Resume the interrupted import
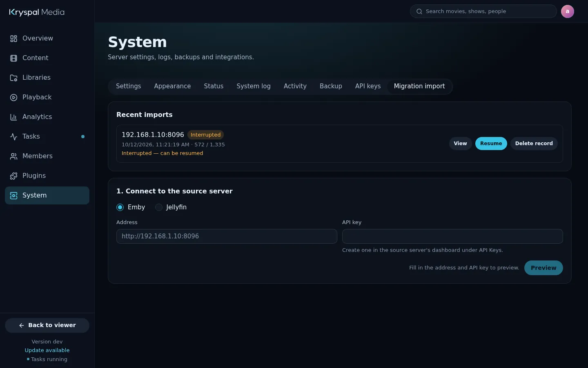The height and width of the screenshot is (368, 588). [x=491, y=144]
